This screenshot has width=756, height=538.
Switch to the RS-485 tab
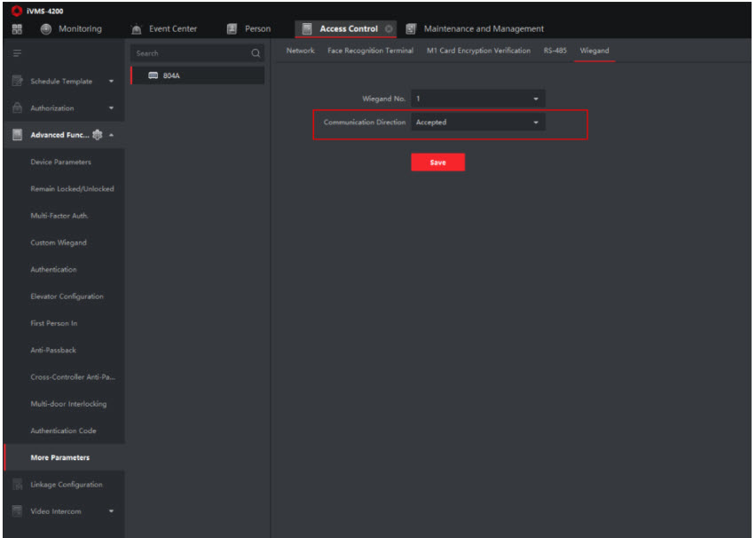pos(555,51)
